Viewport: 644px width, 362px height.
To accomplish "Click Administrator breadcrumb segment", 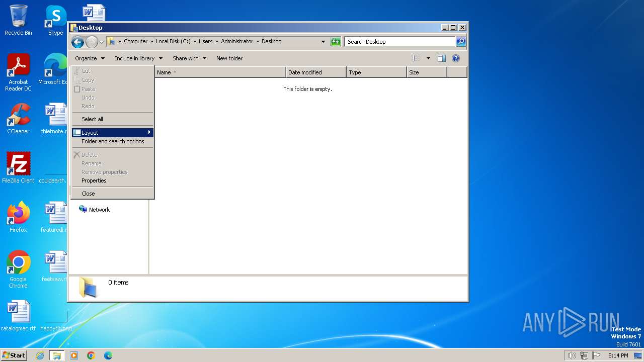I will [x=237, y=42].
